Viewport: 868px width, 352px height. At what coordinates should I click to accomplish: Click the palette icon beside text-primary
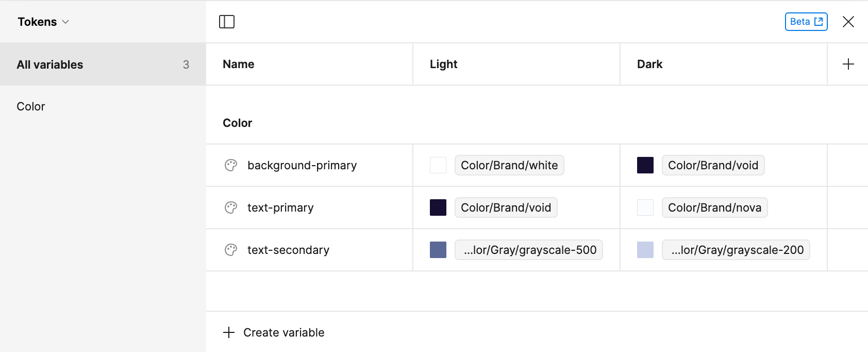coord(231,207)
